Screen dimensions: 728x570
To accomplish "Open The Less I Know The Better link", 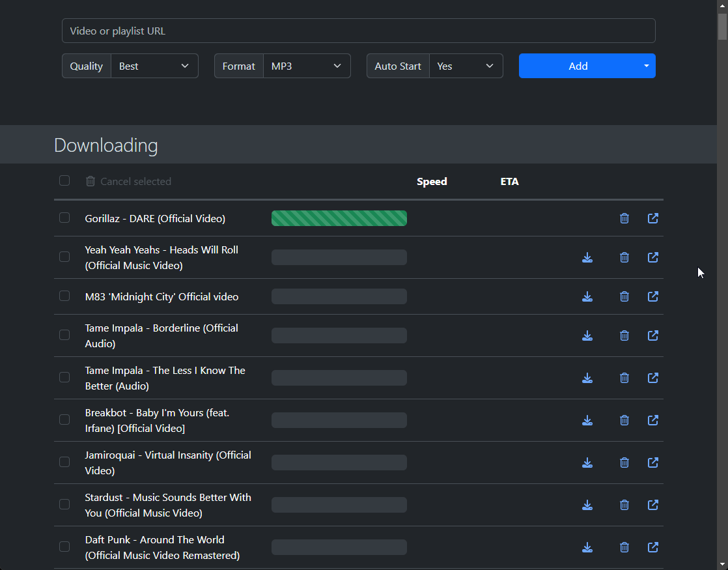I will (x=652, y=378).
